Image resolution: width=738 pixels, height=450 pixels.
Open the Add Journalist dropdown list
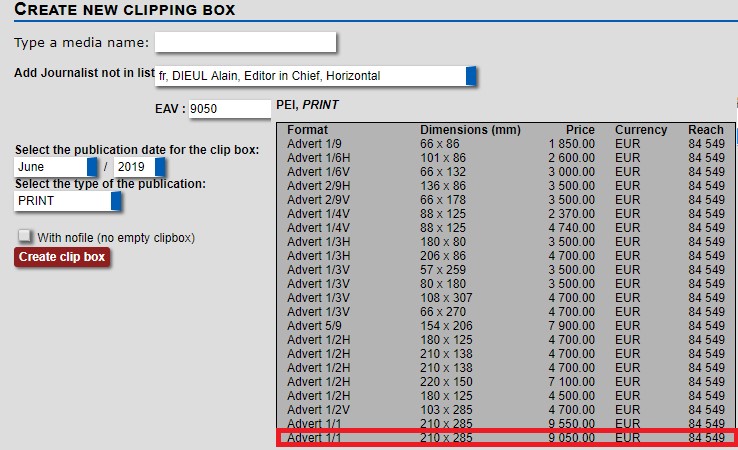click(316, 76)
